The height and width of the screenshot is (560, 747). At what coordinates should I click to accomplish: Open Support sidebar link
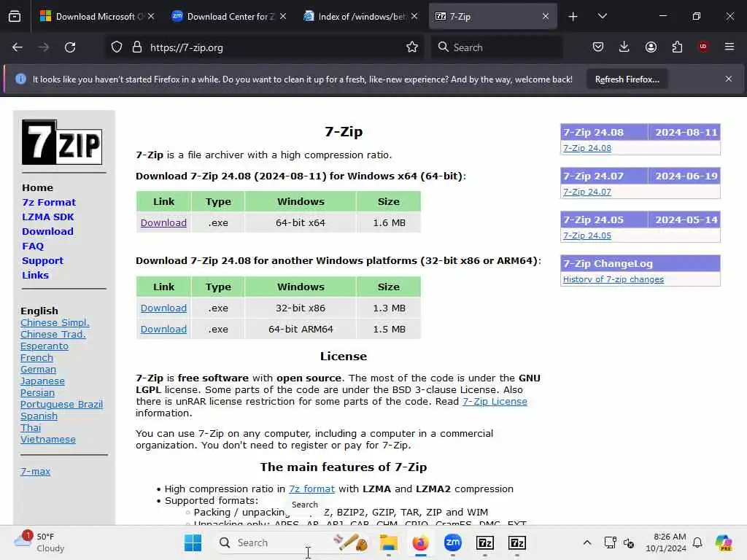[x=42, y=260]
